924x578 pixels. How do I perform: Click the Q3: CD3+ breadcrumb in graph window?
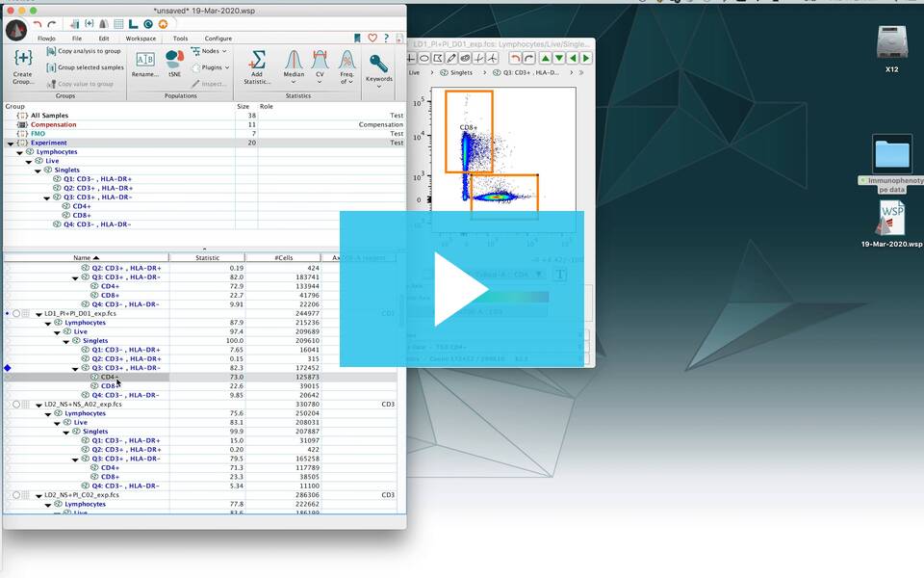526,72
